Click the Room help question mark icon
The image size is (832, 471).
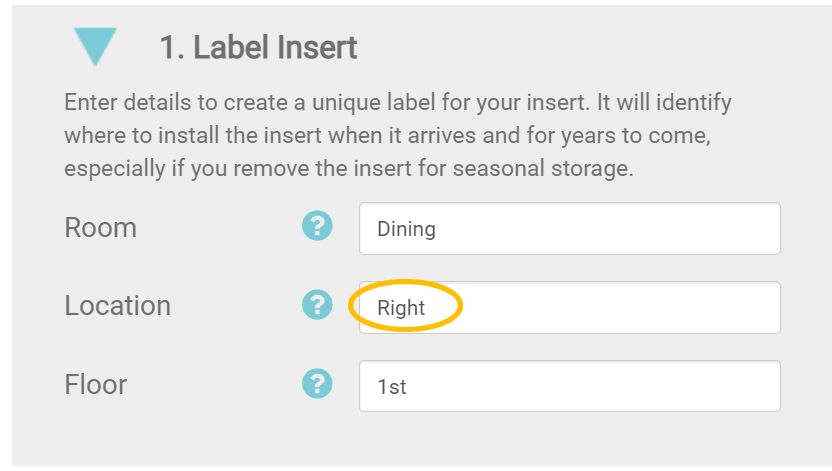point(316,227)
